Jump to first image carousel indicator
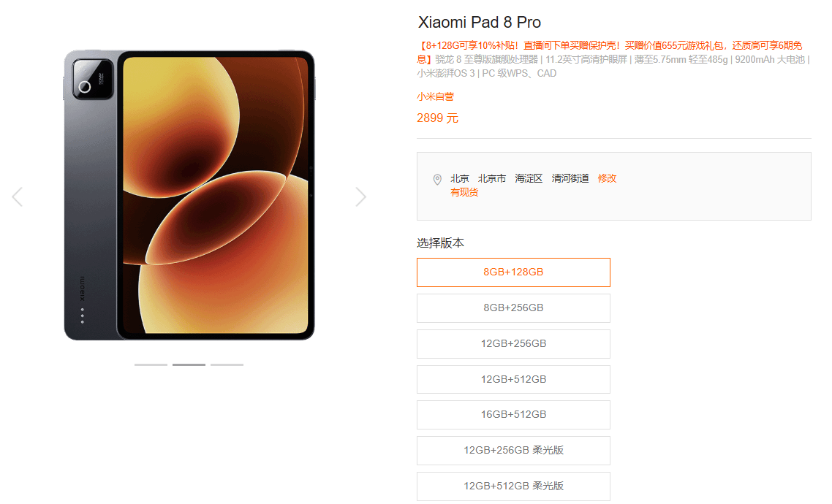This screenshot has width=832, height=504. pyautogui.click(x=151, y=364)
